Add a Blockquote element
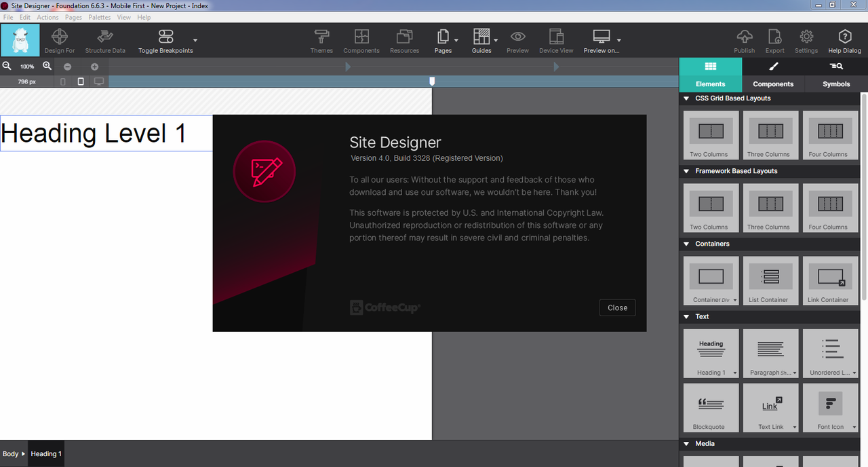The image size is (868, 467). (x=711, y=408)
